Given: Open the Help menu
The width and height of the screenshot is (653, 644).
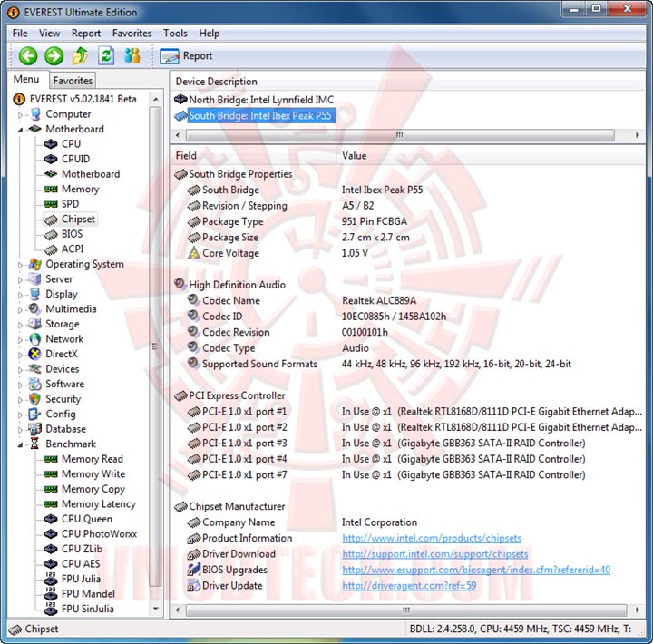Looking at the screenshot, I should click(x=210, y=34).
